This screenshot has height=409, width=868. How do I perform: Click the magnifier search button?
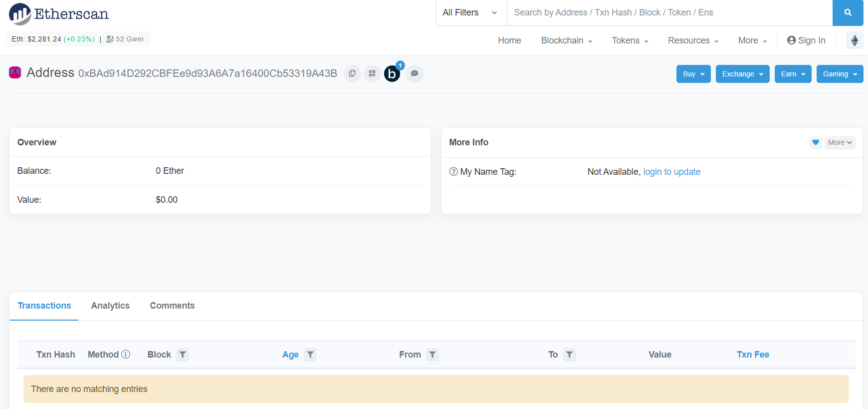coord(848,13)
